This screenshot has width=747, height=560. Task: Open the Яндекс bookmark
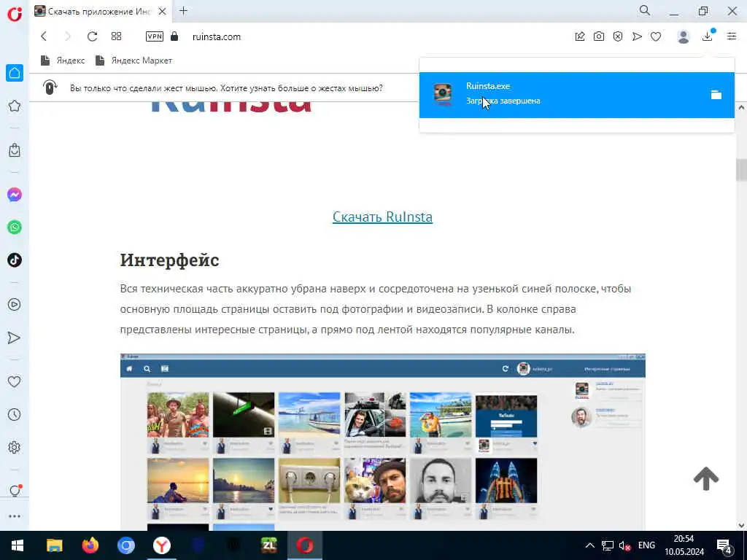coord(63,61)
